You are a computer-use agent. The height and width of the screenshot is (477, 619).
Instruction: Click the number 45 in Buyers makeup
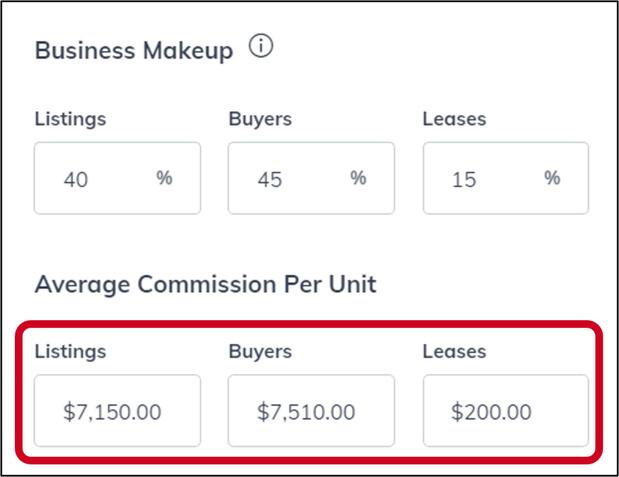coord(270,179)
